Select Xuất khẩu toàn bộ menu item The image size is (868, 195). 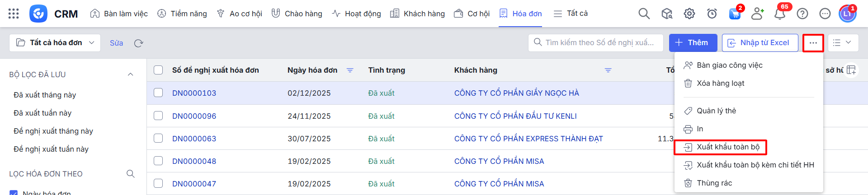(x=728, y=147)
